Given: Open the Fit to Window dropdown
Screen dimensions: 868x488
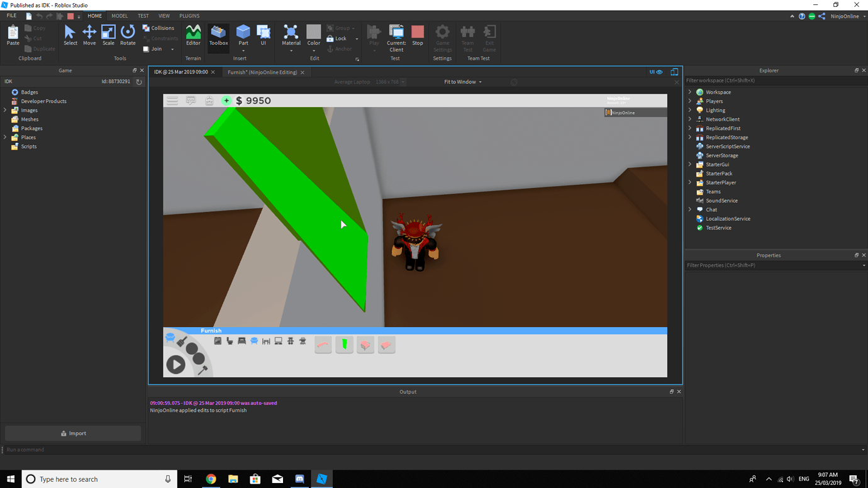Looking at the screenshot, I should [x=463, y=82].
